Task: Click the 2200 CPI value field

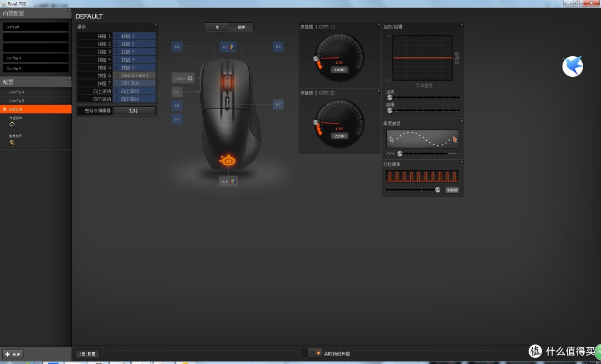Action: tap(339, 136)
